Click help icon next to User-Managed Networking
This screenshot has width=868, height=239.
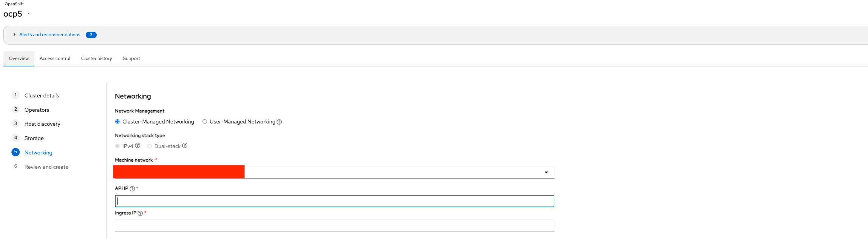pos(279,122)
